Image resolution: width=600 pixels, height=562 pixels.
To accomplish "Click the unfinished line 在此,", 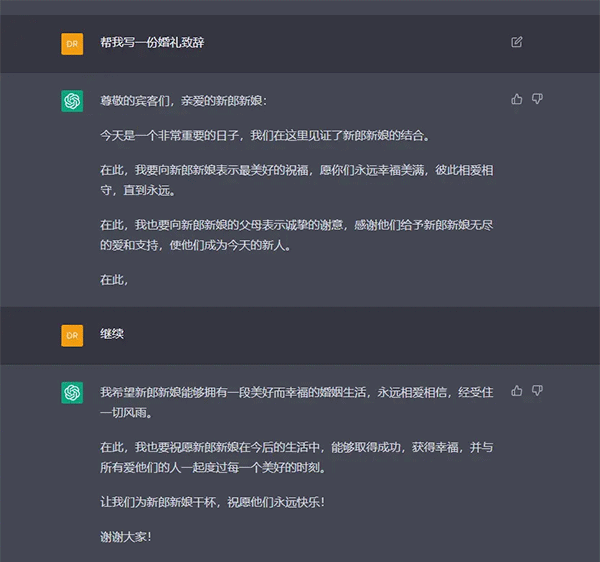I will [x=114, y=280].
